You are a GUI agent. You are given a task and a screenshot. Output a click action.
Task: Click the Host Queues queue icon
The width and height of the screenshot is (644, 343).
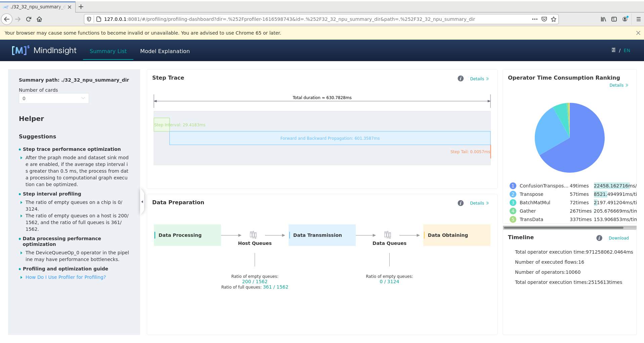[x=253, y=234]
